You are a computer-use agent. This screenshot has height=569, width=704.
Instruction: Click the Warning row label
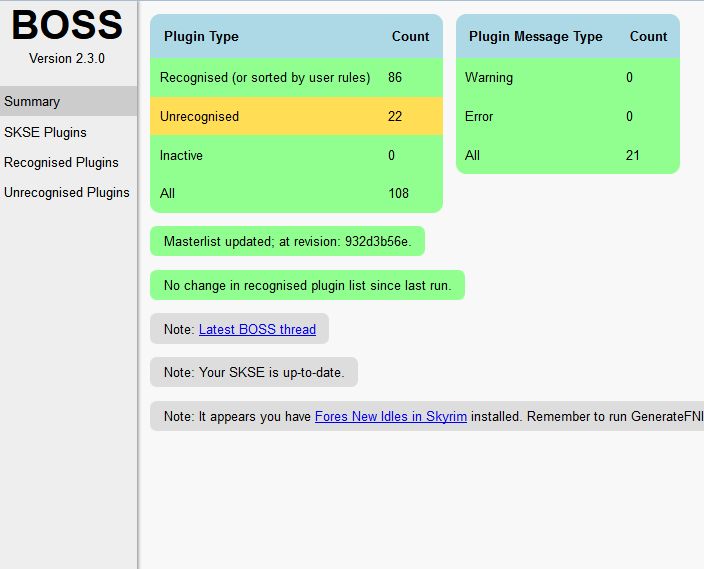(x=489, y=77)
